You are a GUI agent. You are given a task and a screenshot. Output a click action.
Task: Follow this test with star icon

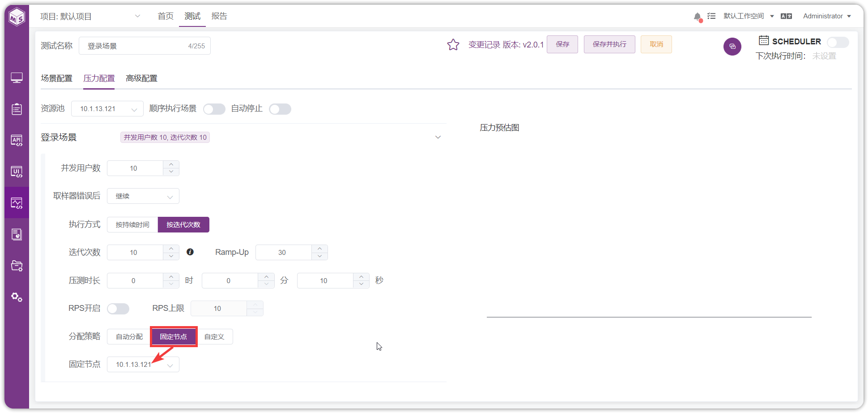coord(453,44)
